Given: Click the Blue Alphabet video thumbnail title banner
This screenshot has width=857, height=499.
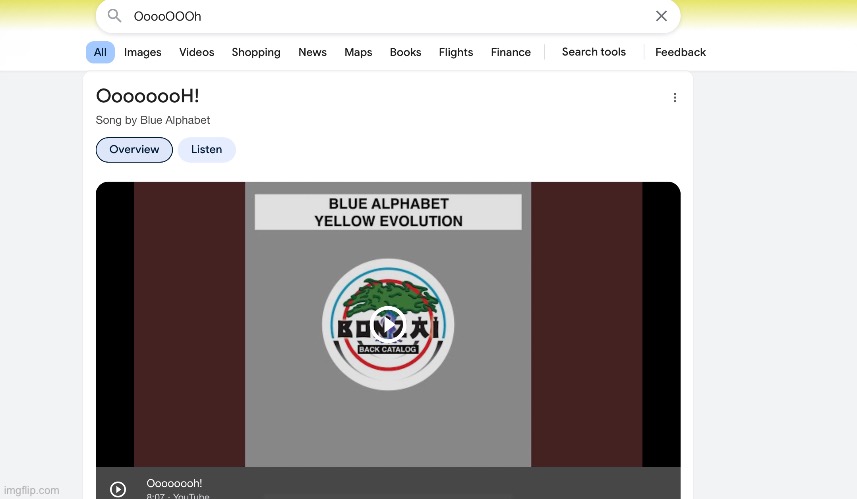Looking at the screenshot, I should [x=388, y=212].
